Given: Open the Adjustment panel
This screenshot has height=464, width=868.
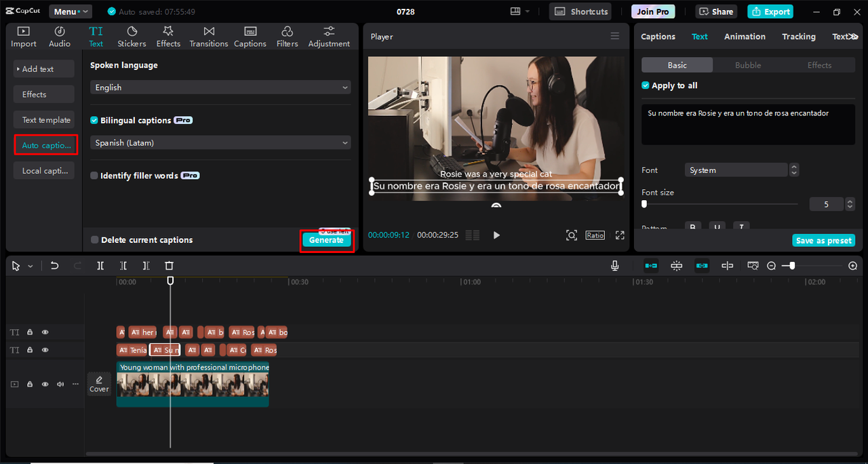Looking at the screenshot, I should click(x=329, y=37).
